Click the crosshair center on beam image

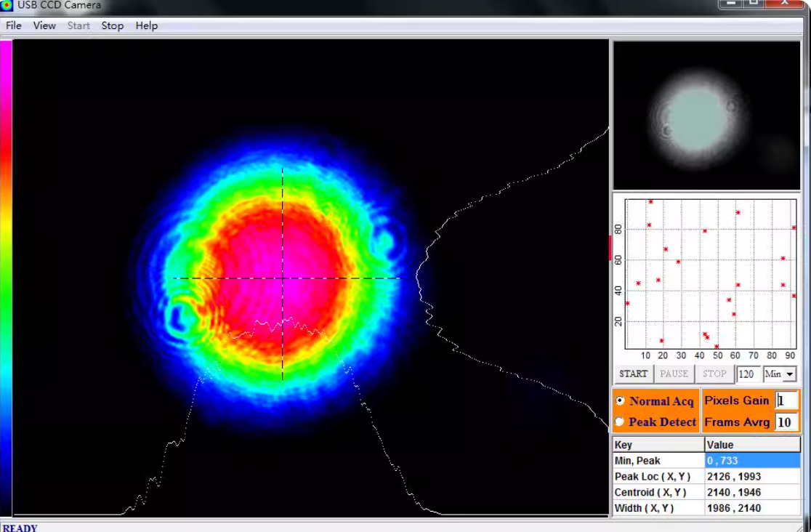[283, 278]
